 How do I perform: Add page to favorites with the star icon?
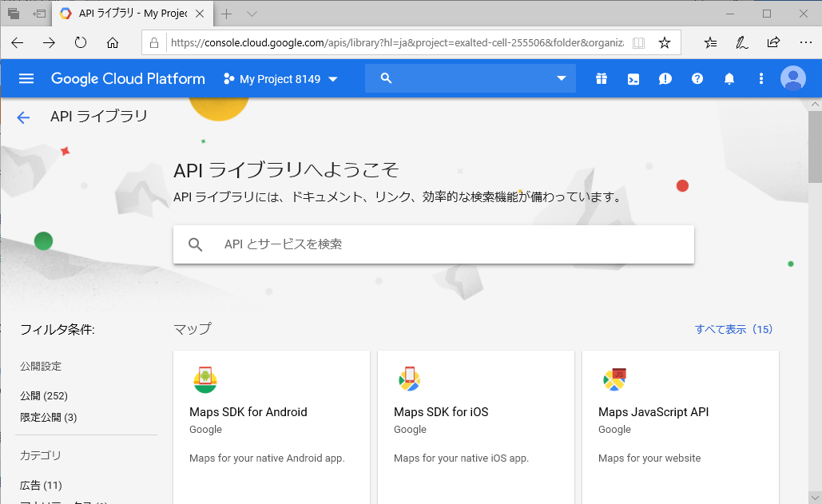tap(664, 42)
